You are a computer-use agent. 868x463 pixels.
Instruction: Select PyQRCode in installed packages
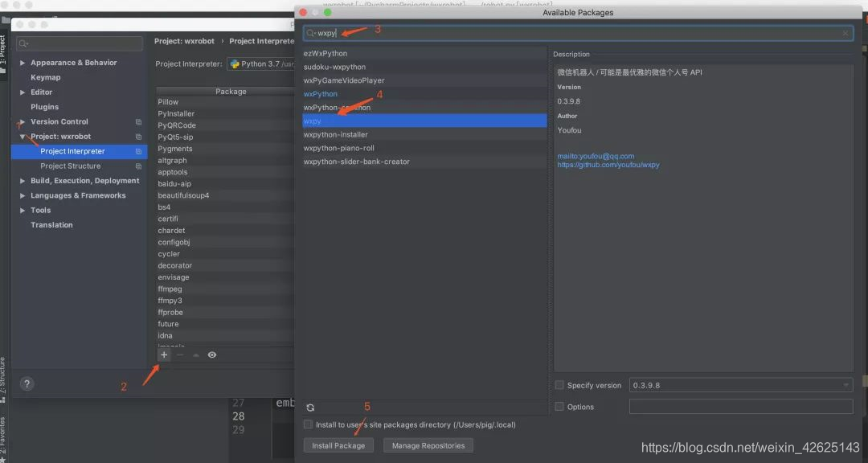[225, 125]
